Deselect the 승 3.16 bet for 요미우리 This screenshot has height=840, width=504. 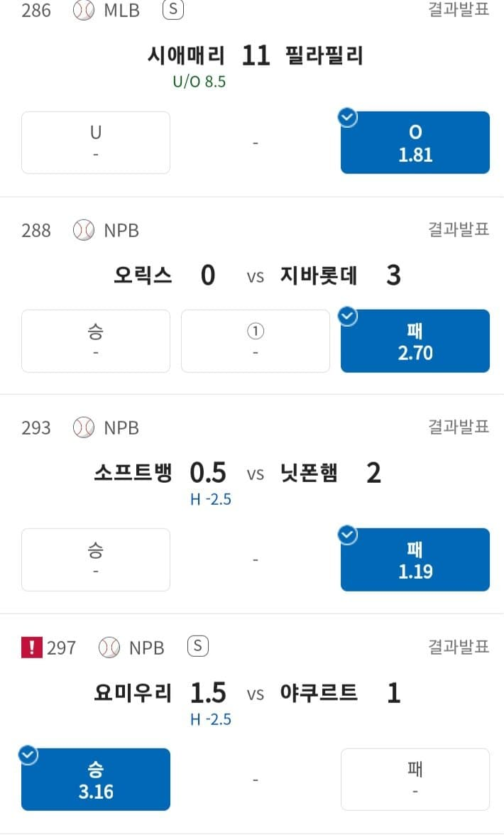(96, 779)
